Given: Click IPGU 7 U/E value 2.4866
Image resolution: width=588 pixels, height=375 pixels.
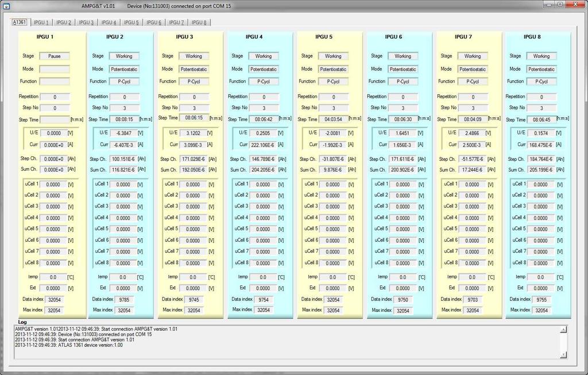Looking at the screenshot, I should pos(472,133).
